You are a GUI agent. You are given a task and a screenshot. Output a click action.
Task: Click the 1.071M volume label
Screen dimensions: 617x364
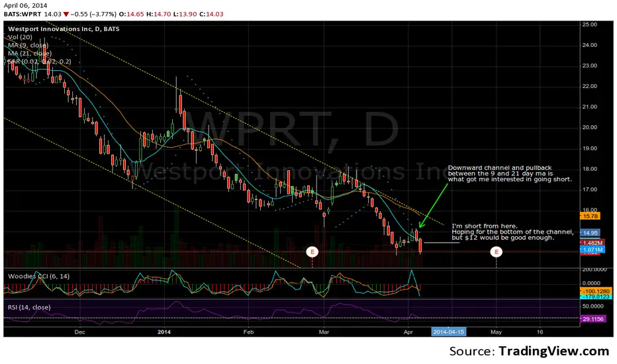click(x=593, y=250)
